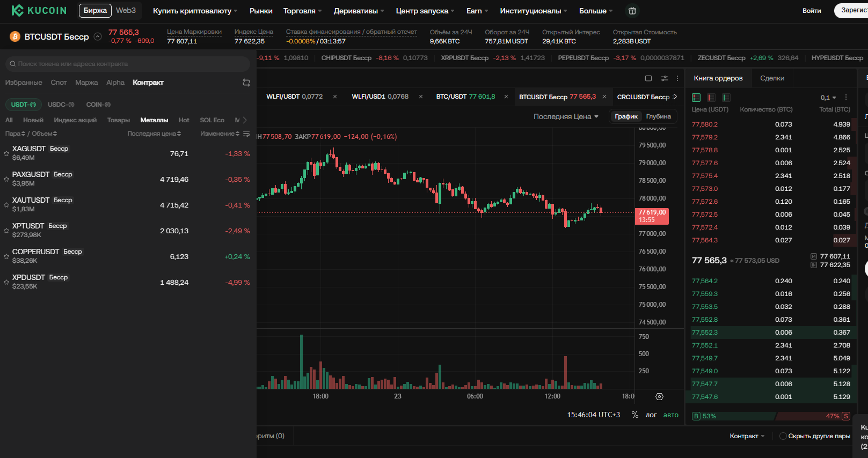This screenshot has width=868, height=458.
Task: Close the WLFI/USD1 chart tab
Action: point(421,97)
